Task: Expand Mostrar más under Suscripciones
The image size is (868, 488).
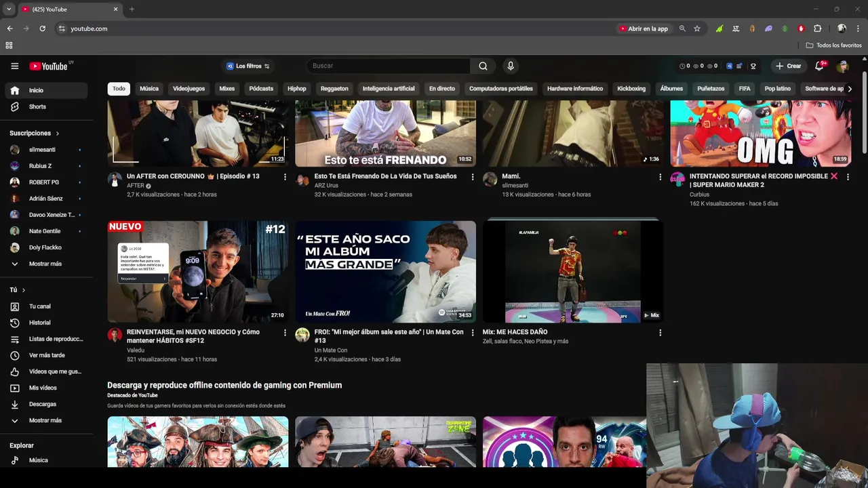Action: [45, 264]
